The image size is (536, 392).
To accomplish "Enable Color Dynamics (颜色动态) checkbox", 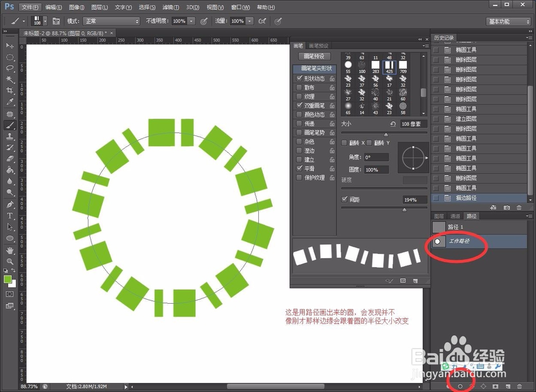I will (299, 115).
